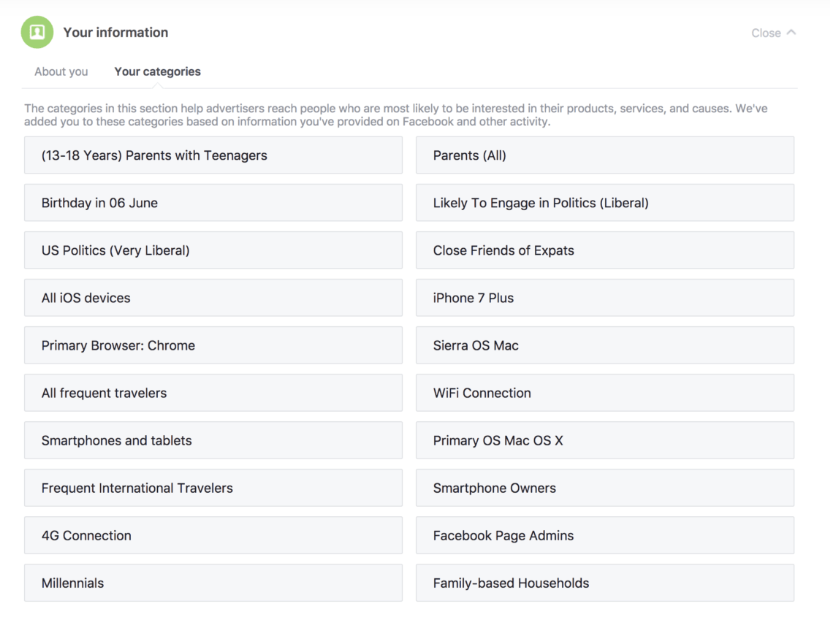This screenshot has height=632, width=830.
Task: Click Likely To Engage in Politics (Liberal)
Action: (605, 203)
